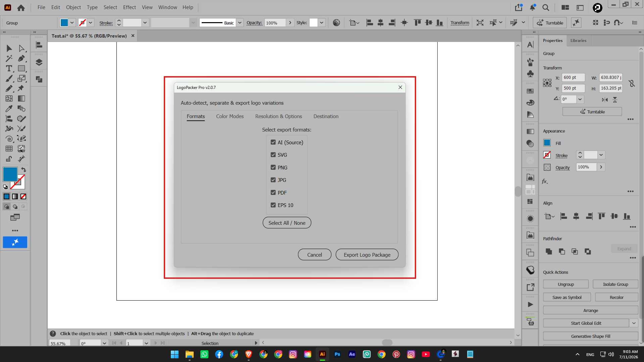Open the stroke color dropdown in control bar
The image size is (644, 362).
pos(91,22)
